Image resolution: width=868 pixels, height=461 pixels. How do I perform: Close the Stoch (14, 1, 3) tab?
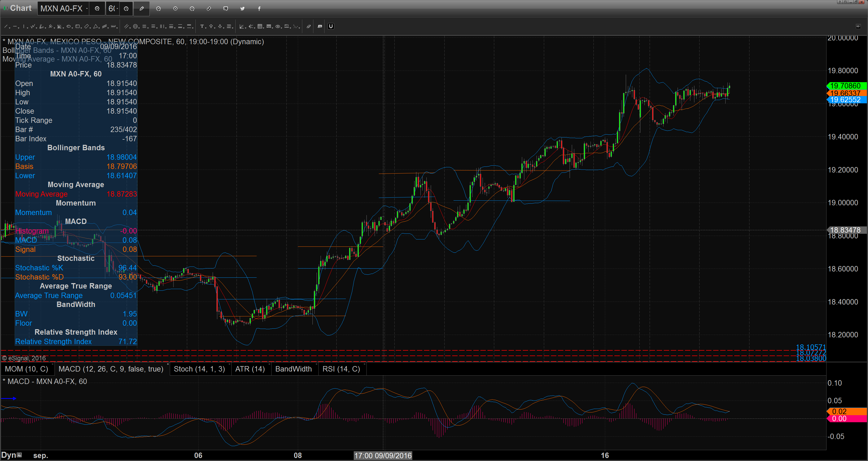[x=229, y=364]
